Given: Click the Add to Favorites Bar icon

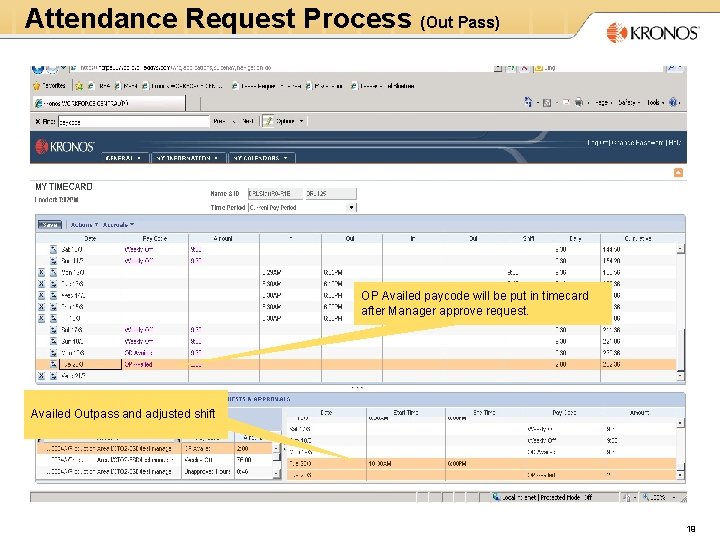Looking at the screenshot, I should (x=79, y=86).
